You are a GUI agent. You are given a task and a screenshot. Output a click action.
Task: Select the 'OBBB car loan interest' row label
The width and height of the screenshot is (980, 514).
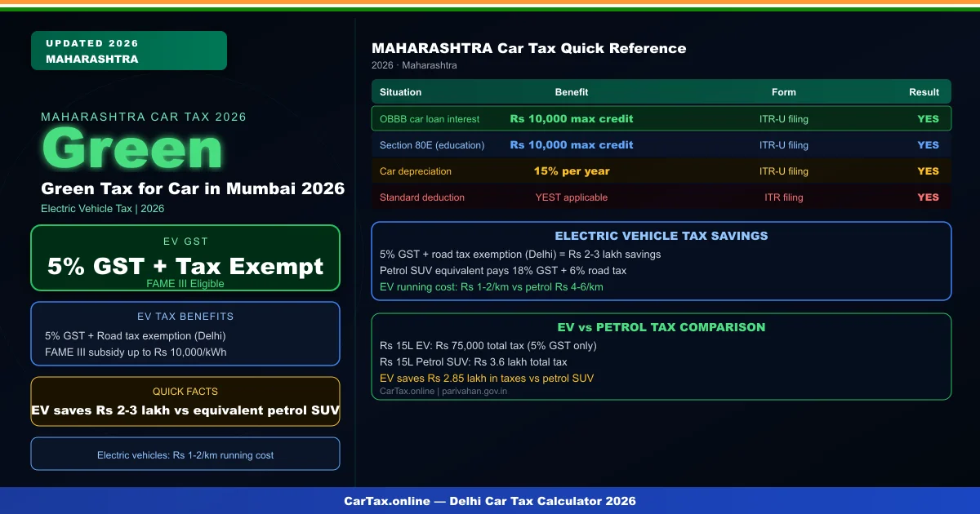pos(430,119)
